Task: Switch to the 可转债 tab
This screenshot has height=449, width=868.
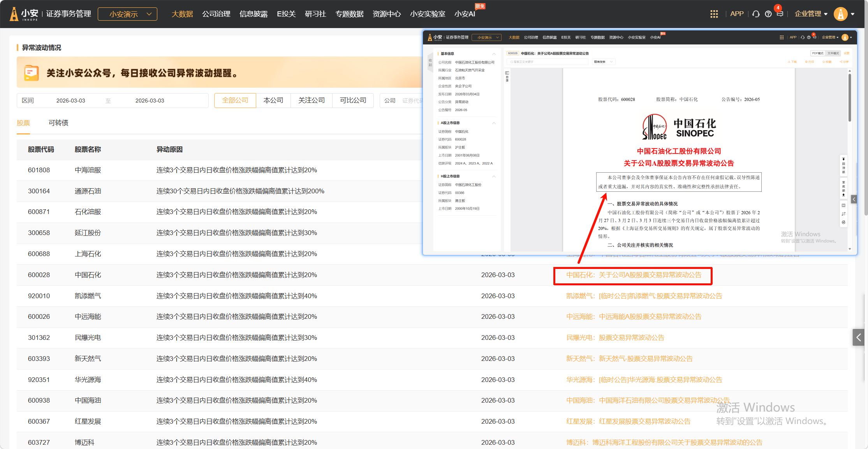Action: 58,123
